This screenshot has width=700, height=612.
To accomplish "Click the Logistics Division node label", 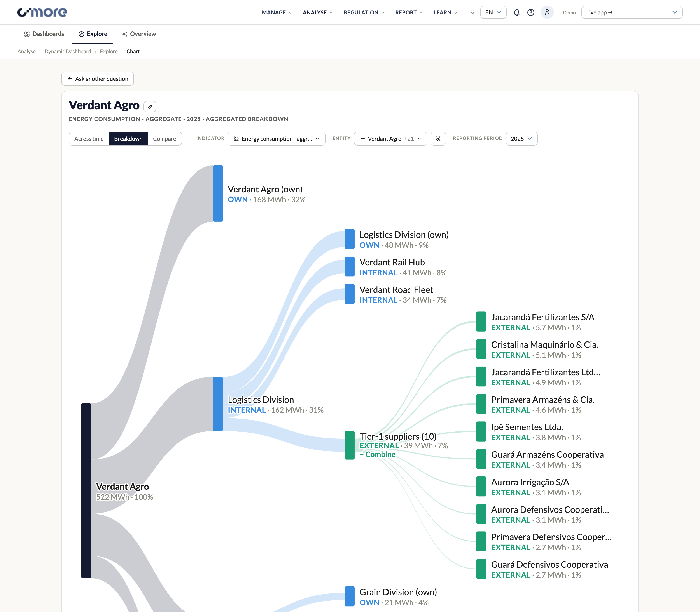I will 261,400.
